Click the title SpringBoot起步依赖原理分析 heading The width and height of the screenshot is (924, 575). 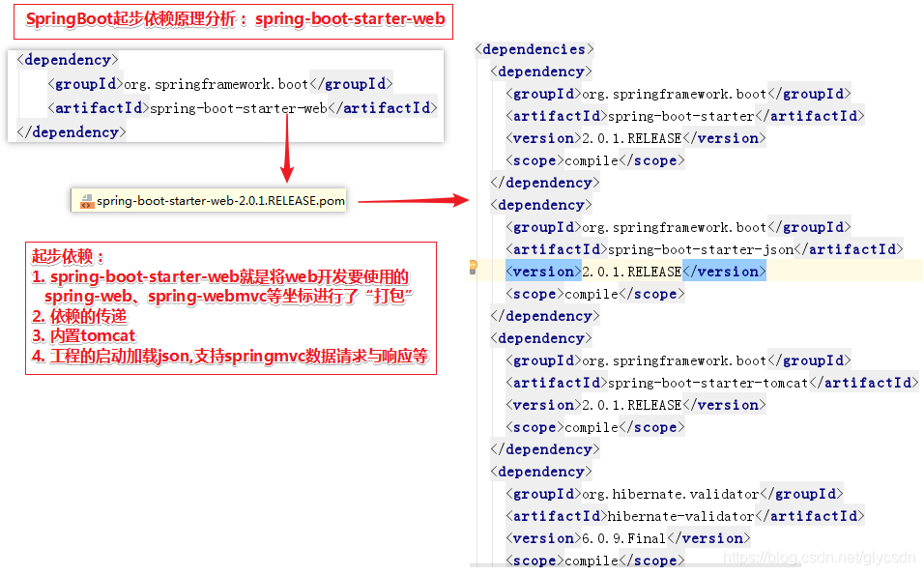235,19
